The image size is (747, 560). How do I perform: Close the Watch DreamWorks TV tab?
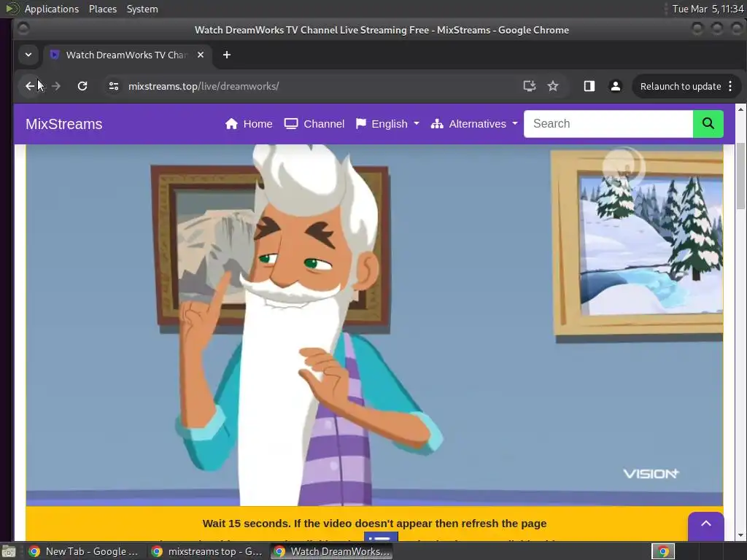[201, 55]
